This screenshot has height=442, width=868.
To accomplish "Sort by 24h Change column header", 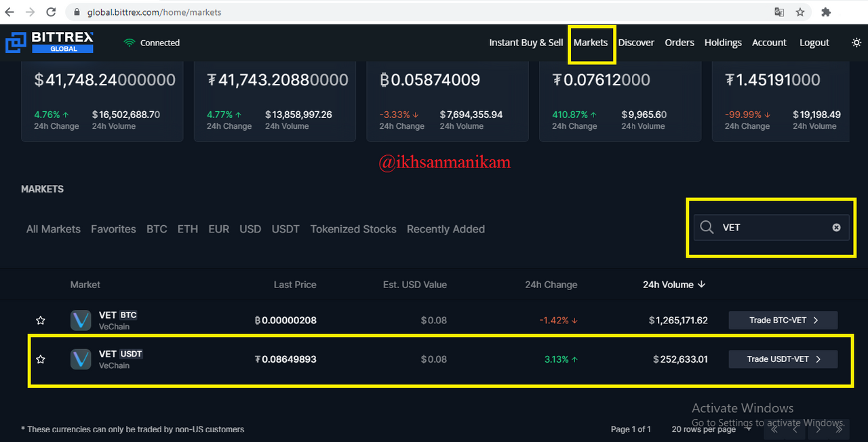I will (x=551, y=285).
